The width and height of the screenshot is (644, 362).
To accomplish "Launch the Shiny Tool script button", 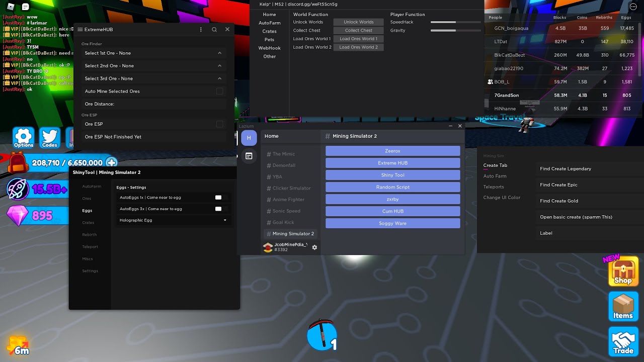I will 393,175.
